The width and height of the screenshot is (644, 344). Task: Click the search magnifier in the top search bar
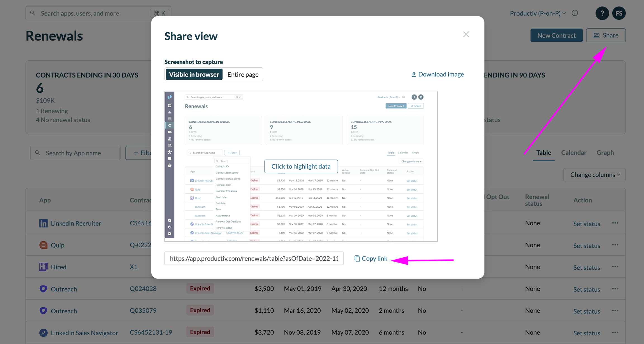point(33,13)
